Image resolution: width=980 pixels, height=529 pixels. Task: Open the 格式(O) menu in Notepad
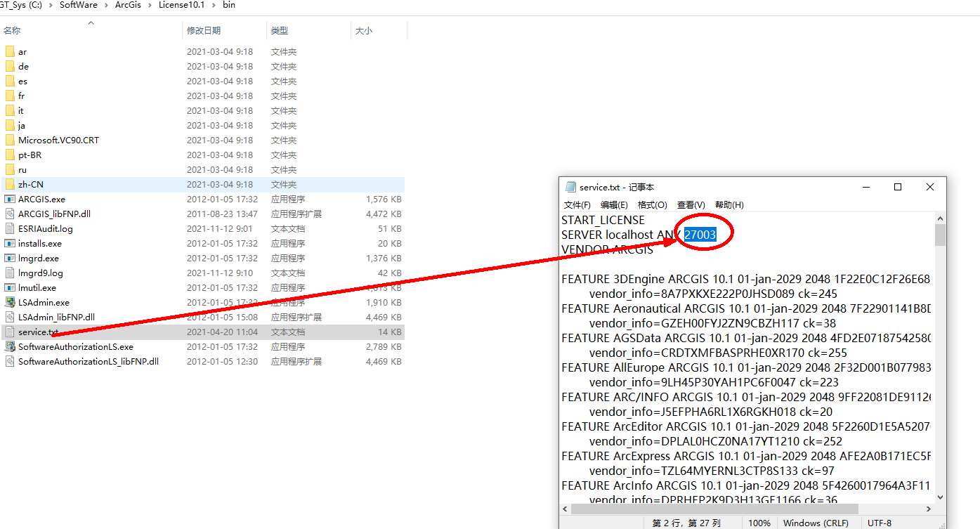click(652, 204)
